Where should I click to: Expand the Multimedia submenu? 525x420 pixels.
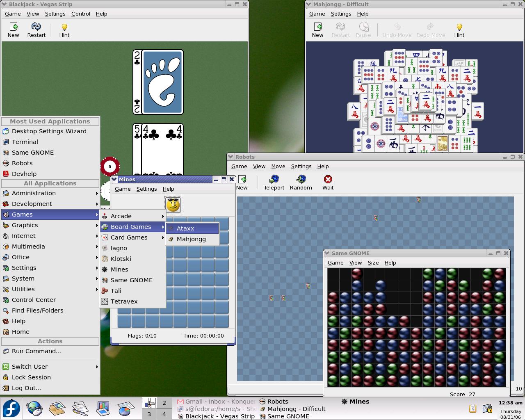[50, 247]
